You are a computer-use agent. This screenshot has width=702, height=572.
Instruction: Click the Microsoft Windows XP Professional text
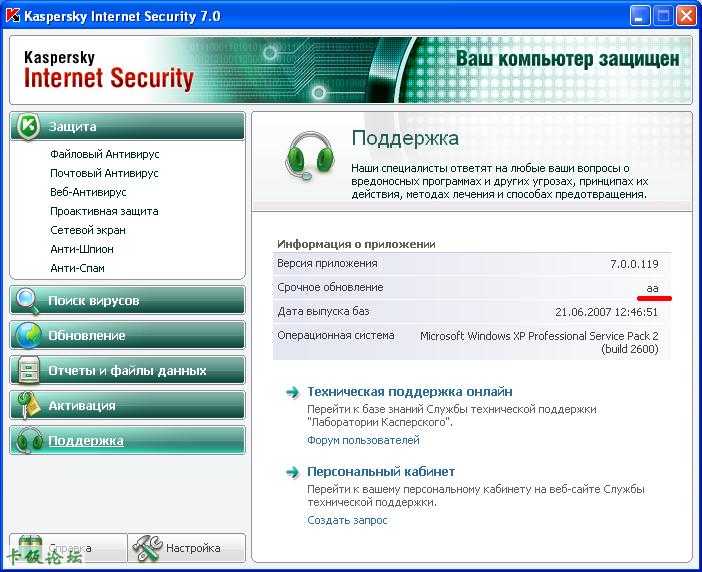pos(539,342)
